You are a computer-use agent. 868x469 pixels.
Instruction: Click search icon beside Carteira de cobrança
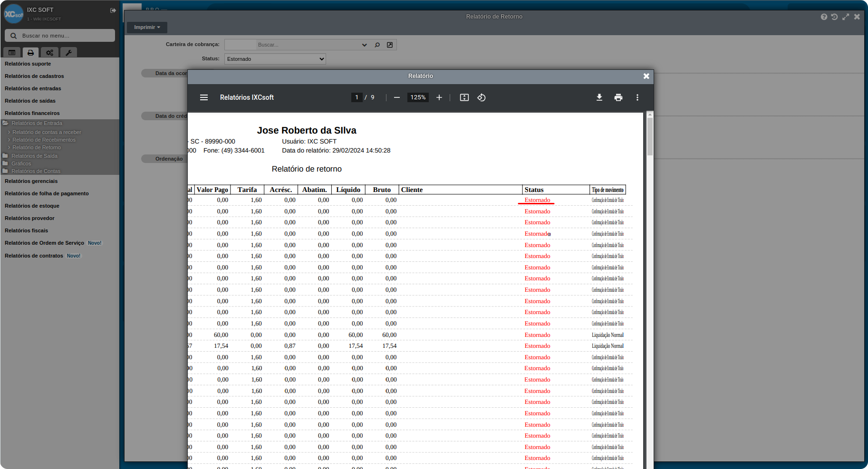377,45
